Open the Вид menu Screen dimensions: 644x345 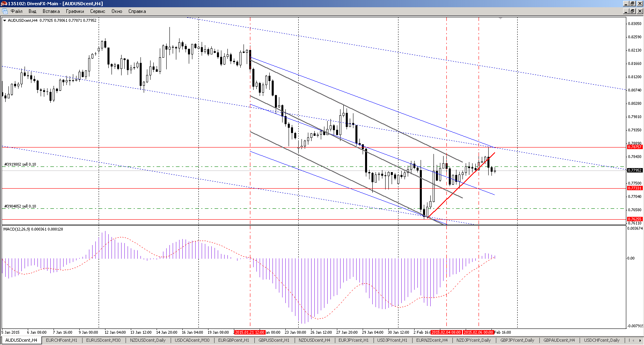pos(32,11)
